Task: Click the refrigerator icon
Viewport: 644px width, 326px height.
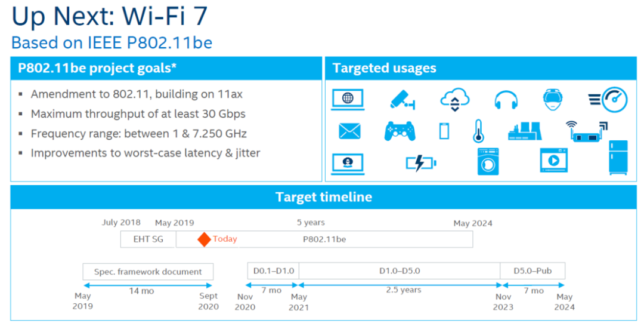Action: coord(618,158)
